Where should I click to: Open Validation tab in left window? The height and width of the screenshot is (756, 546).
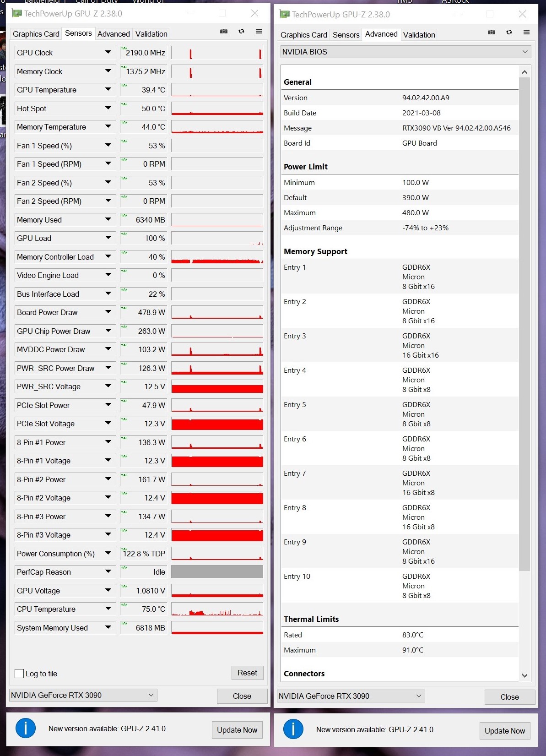coord(151,34)
